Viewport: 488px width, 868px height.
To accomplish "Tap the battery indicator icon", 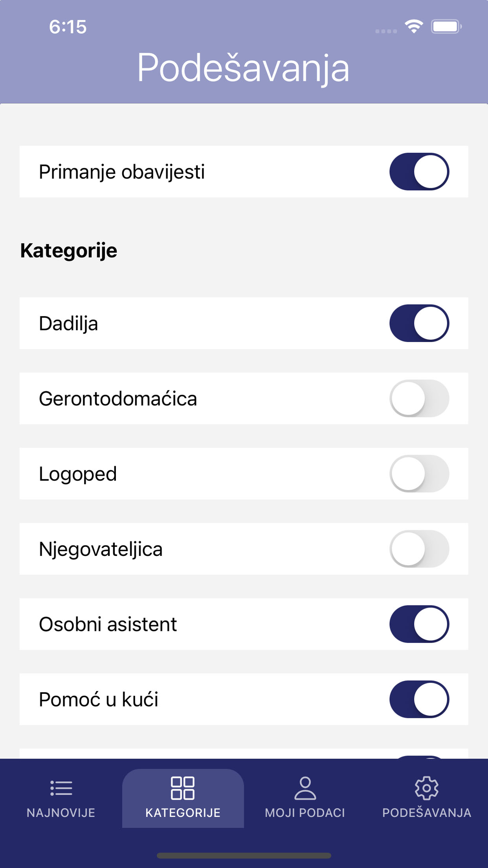I will [446, 27].
